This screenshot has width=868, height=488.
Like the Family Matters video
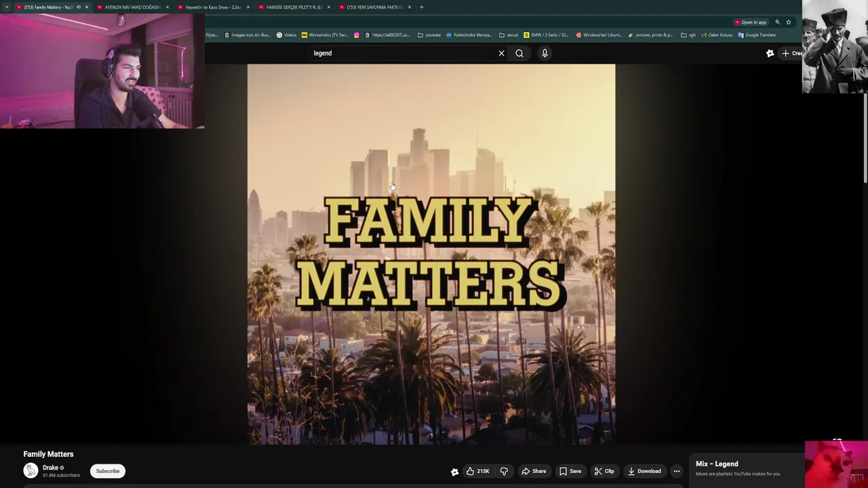coord(477,471)
